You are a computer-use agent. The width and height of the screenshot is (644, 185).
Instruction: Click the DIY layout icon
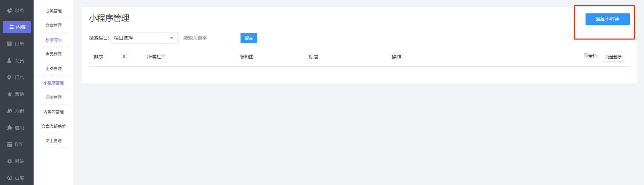coord(10,144)
